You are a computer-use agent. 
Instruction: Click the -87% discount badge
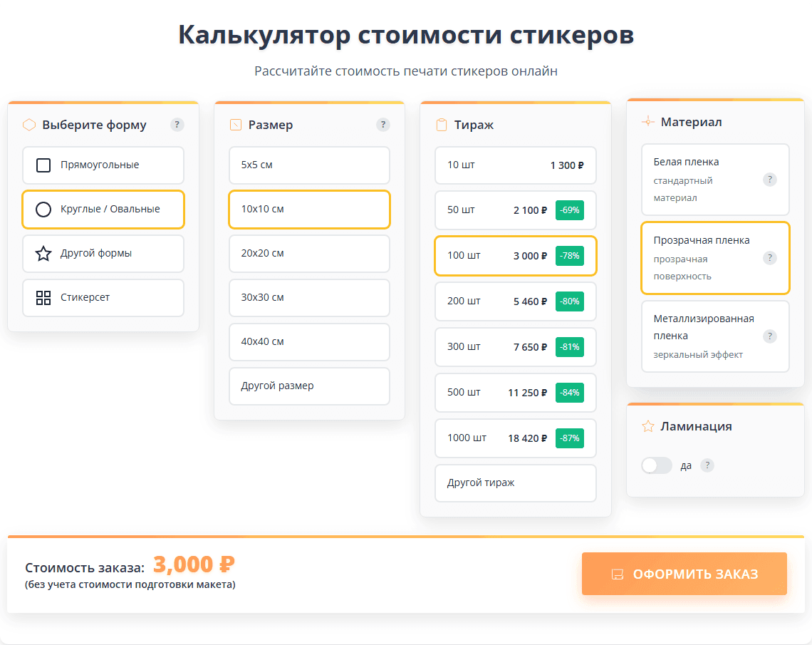click(570, 438)
